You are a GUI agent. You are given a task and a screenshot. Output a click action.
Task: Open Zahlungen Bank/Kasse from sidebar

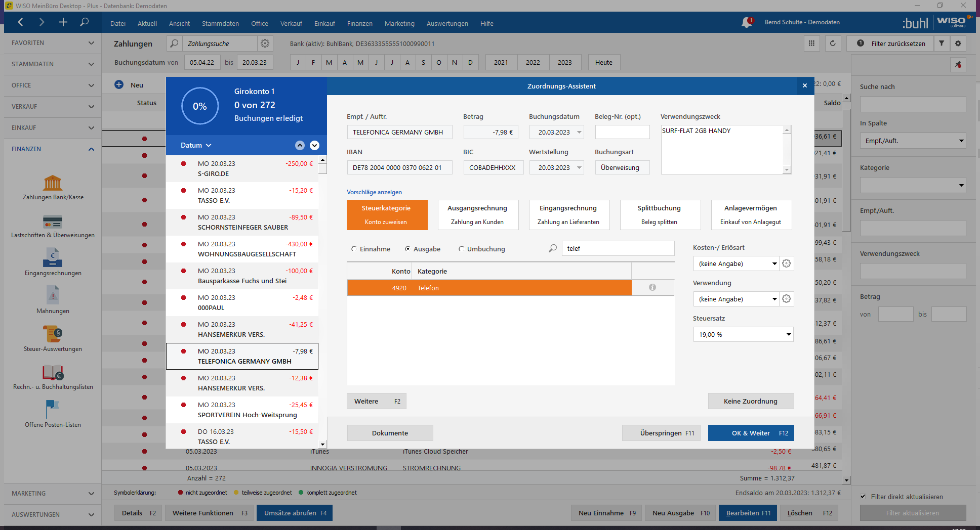53,184
